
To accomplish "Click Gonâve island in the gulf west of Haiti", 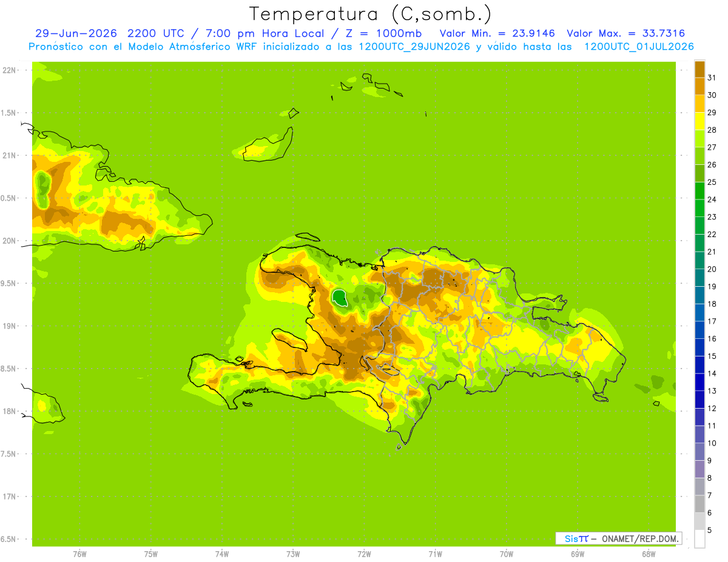I will (291, 341).
